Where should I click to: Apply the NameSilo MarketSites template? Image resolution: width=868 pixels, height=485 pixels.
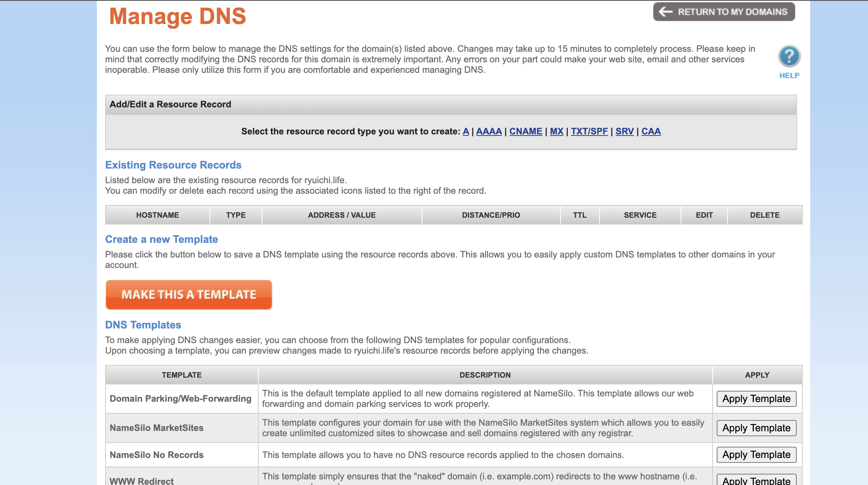tap(756, 428)
